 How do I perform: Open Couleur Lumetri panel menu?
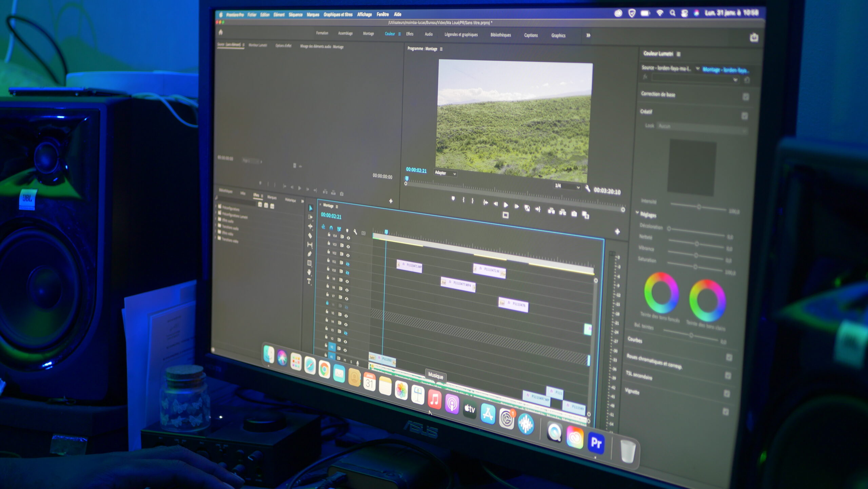[678, 54]
